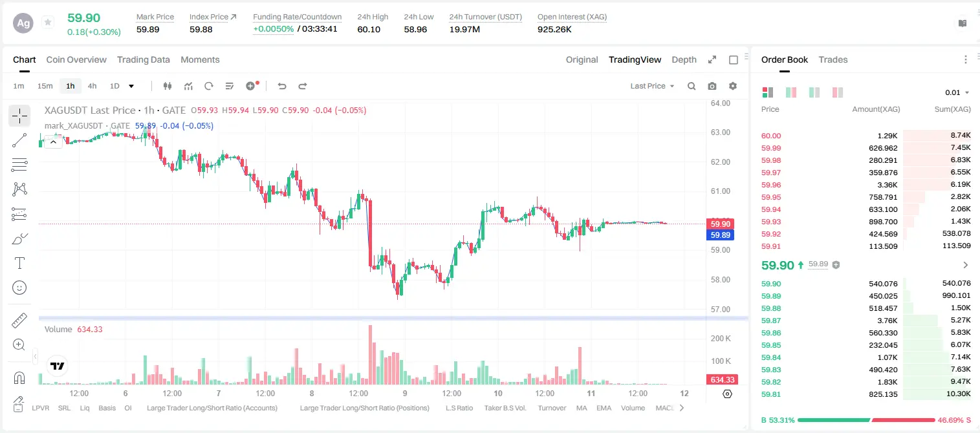This screenshot has width=980, height=433.
Task: Toggle fullscreen chart expand icon
Action: click(712, 59)
